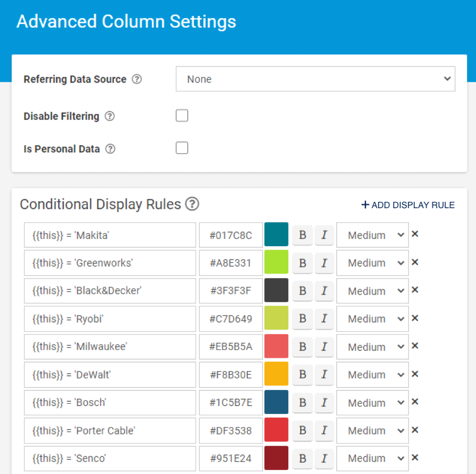Toggle bold for the Makita rule
This screenshot has width=476, height=474.
[303, 235]
